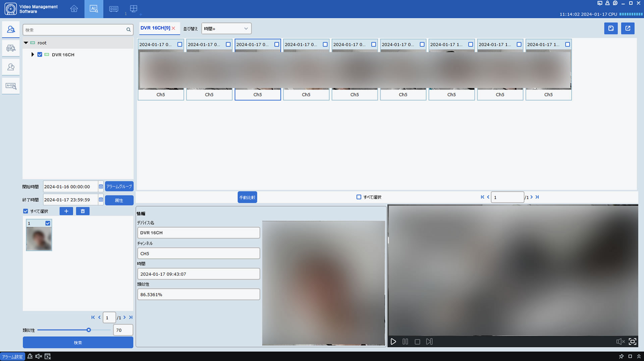Click the 類似性 slider handle

89,330
